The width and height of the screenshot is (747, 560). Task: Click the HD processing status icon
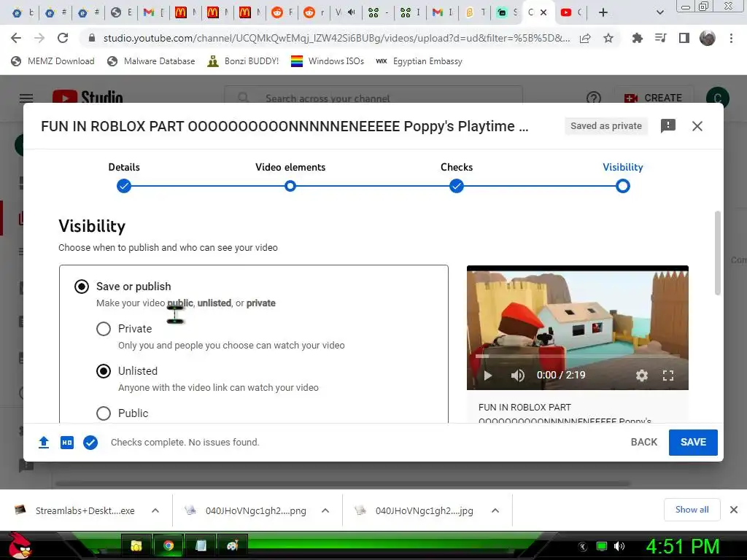pos(67,443)
